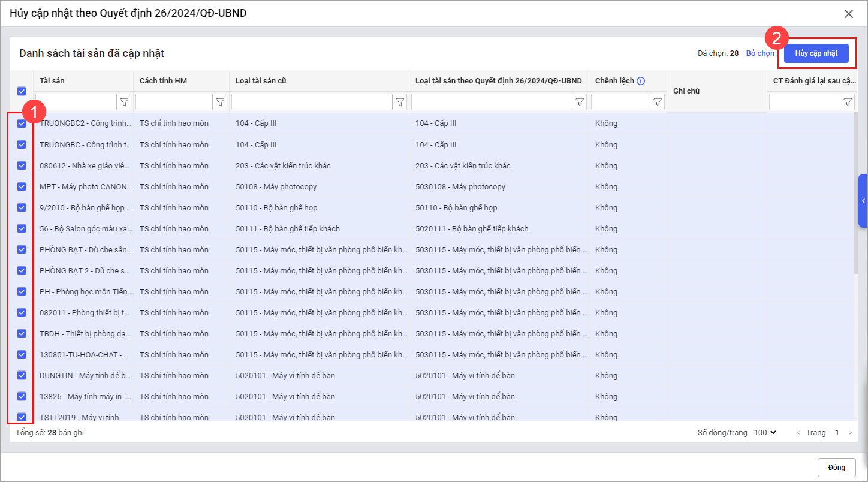Uncheck the TRUONGBC2 asset row checkbox
Screen dimensions: 868x482
point(22,123)
